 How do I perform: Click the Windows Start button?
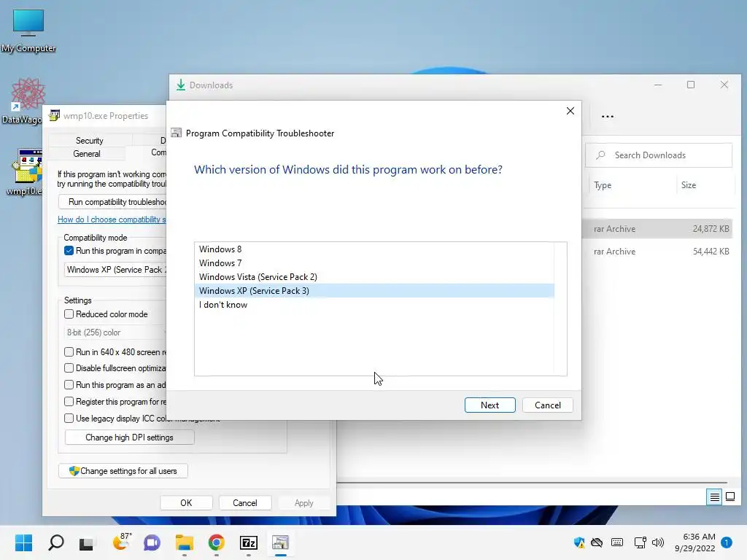(23, 542)
